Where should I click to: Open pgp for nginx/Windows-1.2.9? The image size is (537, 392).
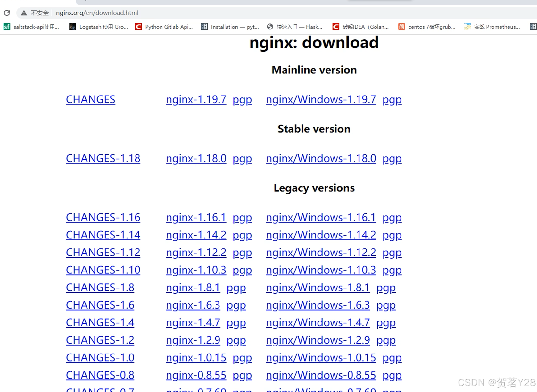[x=386, y=341]
